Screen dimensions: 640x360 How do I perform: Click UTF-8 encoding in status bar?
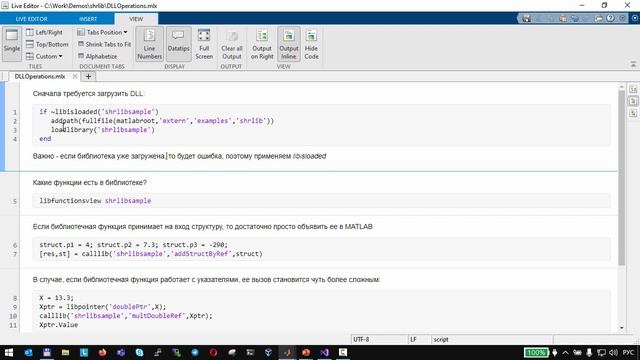coord(361,340)
